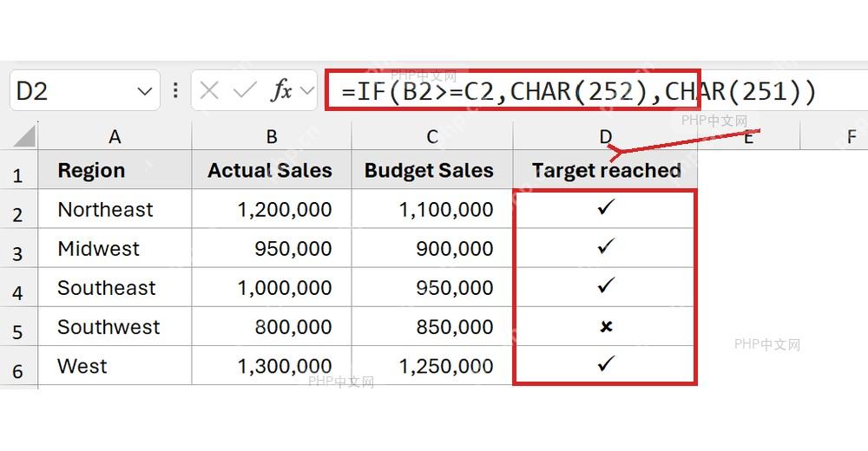
Task: Click the Target reached header cell
Action: click(605, 170)
